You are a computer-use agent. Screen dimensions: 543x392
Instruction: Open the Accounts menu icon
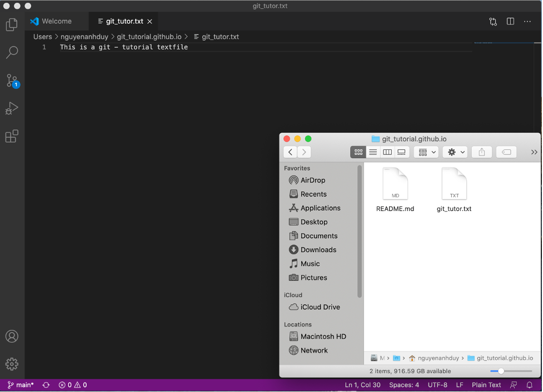pyautogui.click(x=12, y=336)
